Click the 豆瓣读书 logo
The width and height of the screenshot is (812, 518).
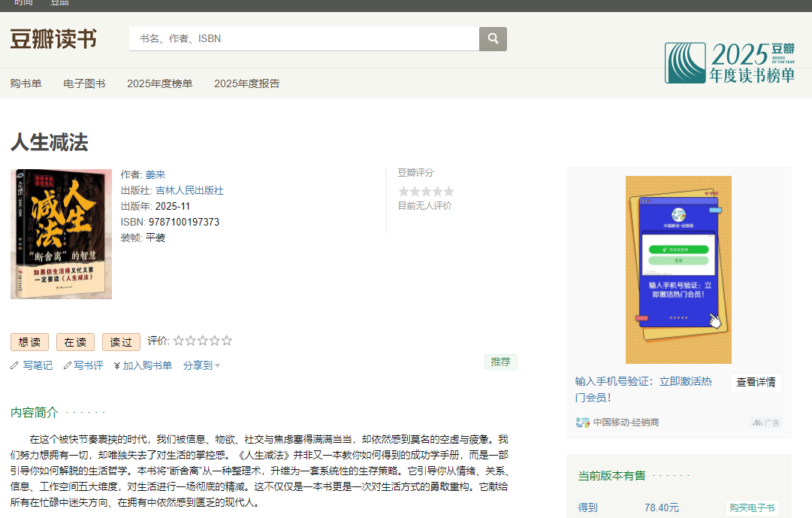pyautogui.click(x=53, y=38)
